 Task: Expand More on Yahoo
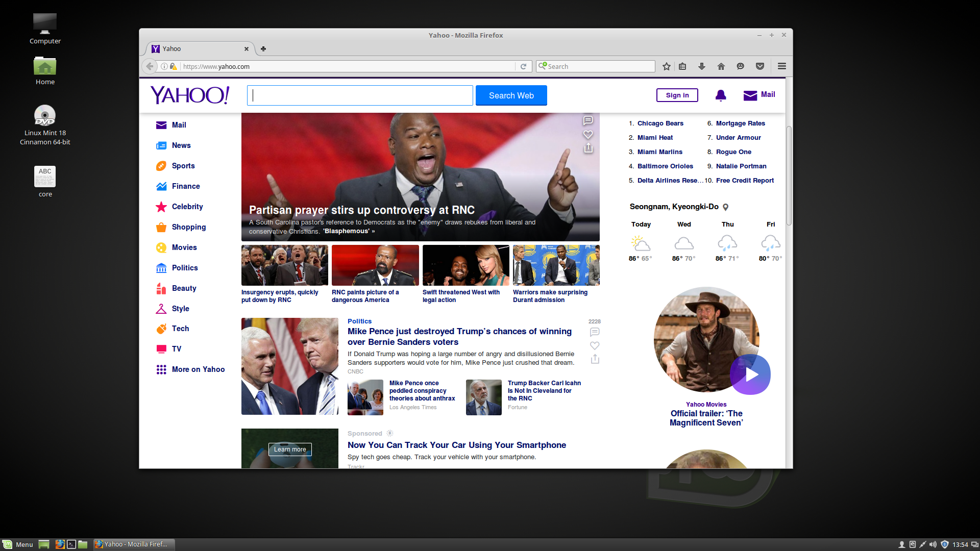coord(190,369)
